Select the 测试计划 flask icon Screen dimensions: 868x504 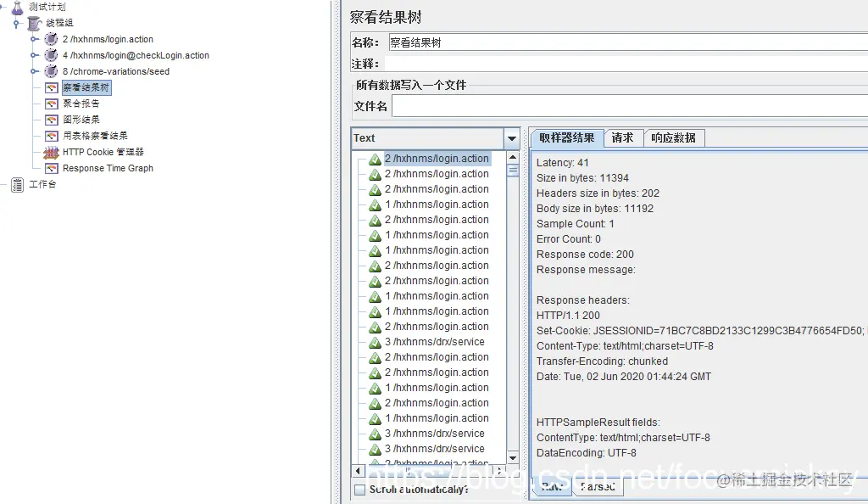(17, 7)
